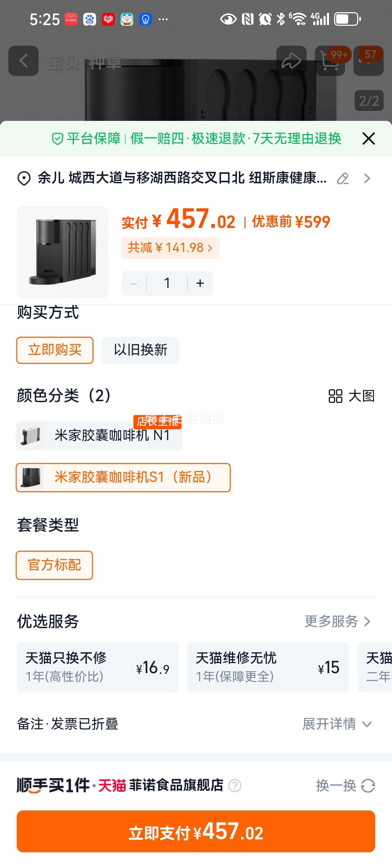392x868 pixels.
Task: Tap the edit address pencil icon
Action: click(343, 178)
